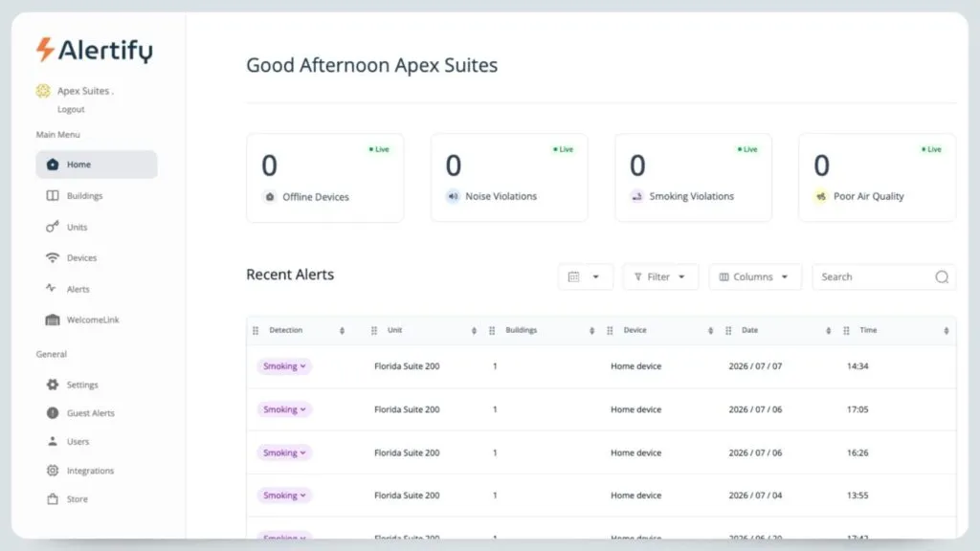Open the Poor Air Quality stat card
980x551 pixels.
pos(877,177)
